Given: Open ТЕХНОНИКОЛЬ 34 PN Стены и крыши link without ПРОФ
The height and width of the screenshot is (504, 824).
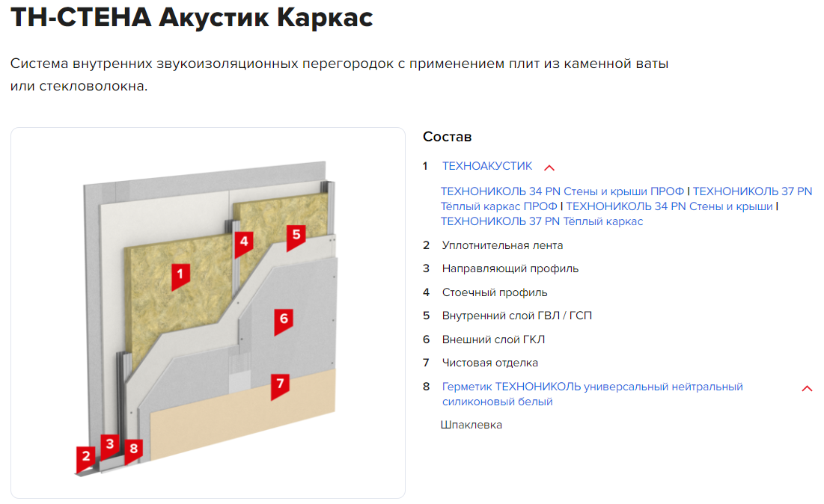Looking at the screenshot, I should pos(670,206).
